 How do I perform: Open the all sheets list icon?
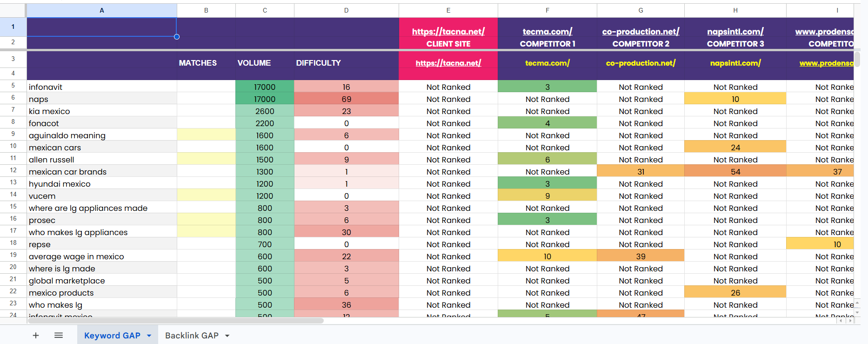(x=59, y=336)
